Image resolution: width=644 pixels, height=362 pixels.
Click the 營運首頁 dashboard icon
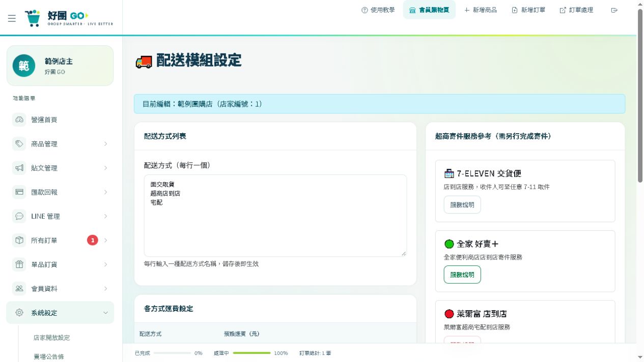19,119
